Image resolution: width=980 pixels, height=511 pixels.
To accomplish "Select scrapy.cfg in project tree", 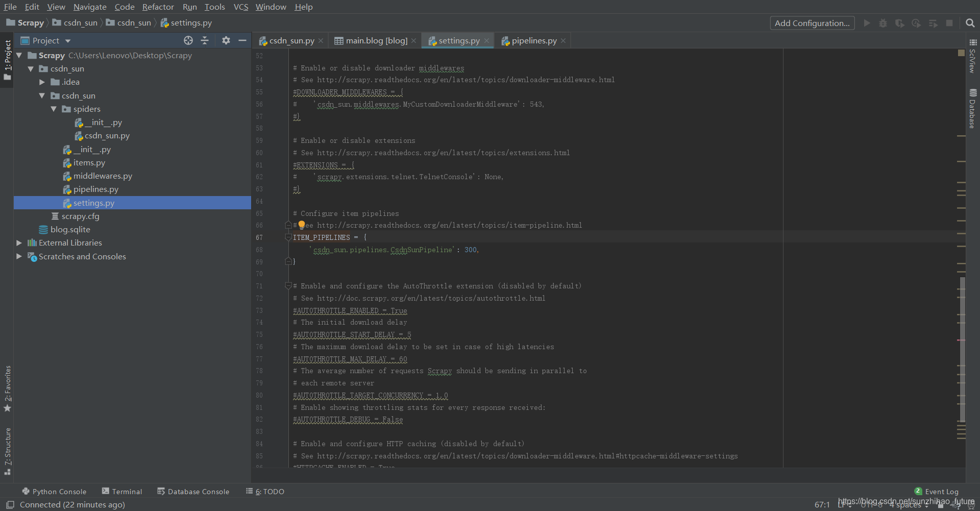I will [x=81, y=216].
